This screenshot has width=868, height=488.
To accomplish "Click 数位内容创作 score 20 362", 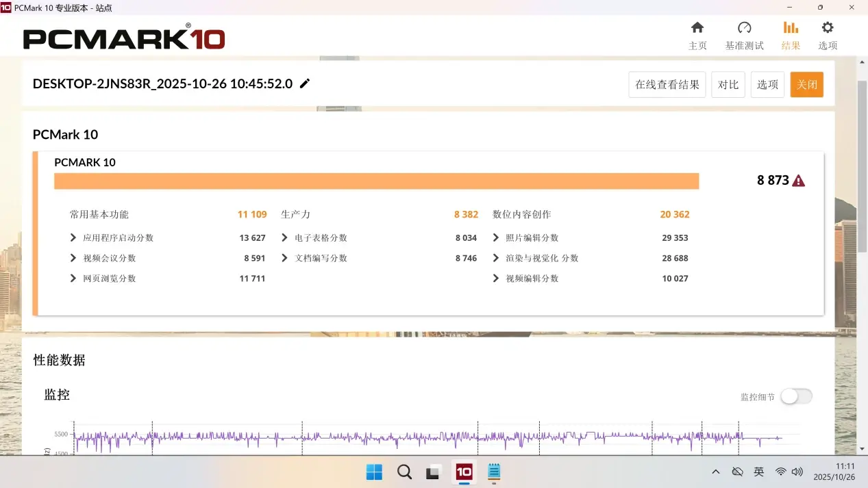I will coord(675,214).
